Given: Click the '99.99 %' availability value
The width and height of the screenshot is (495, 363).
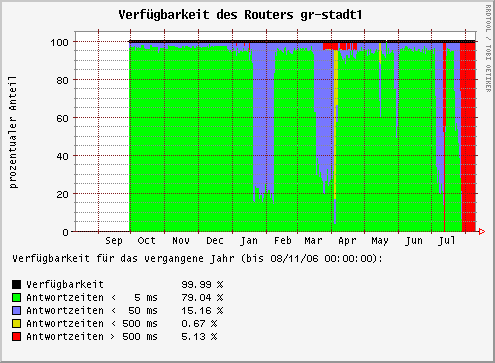Looking at the screenshot, I should (202, 285).
